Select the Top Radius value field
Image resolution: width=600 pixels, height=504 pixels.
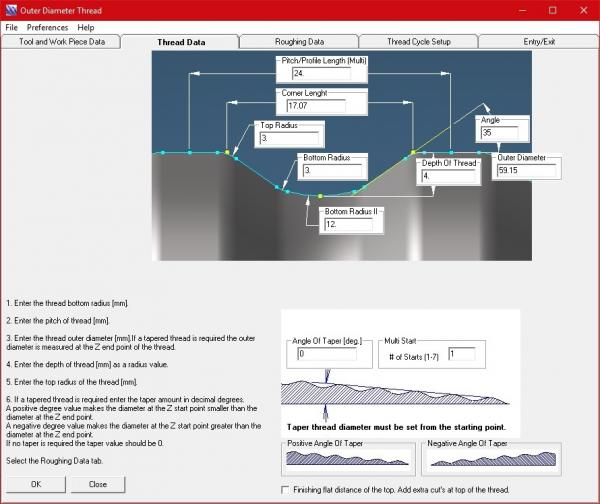coord(288,138)
